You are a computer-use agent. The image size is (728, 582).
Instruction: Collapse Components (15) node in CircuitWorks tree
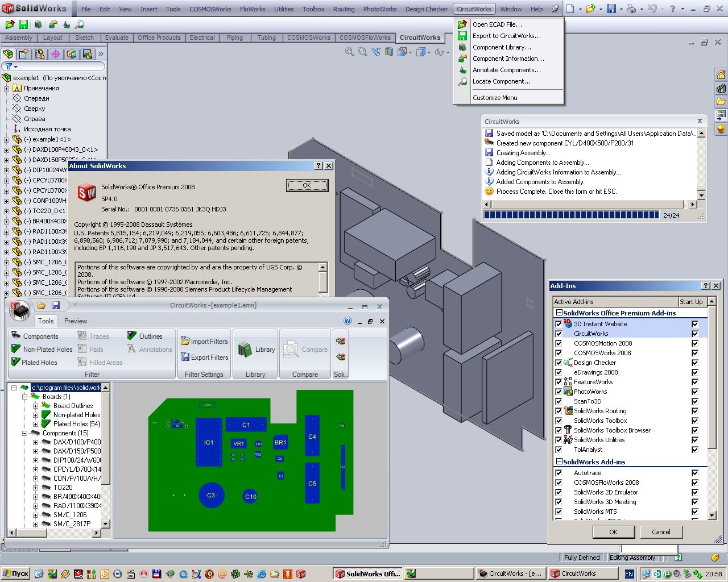click(24, 433)
